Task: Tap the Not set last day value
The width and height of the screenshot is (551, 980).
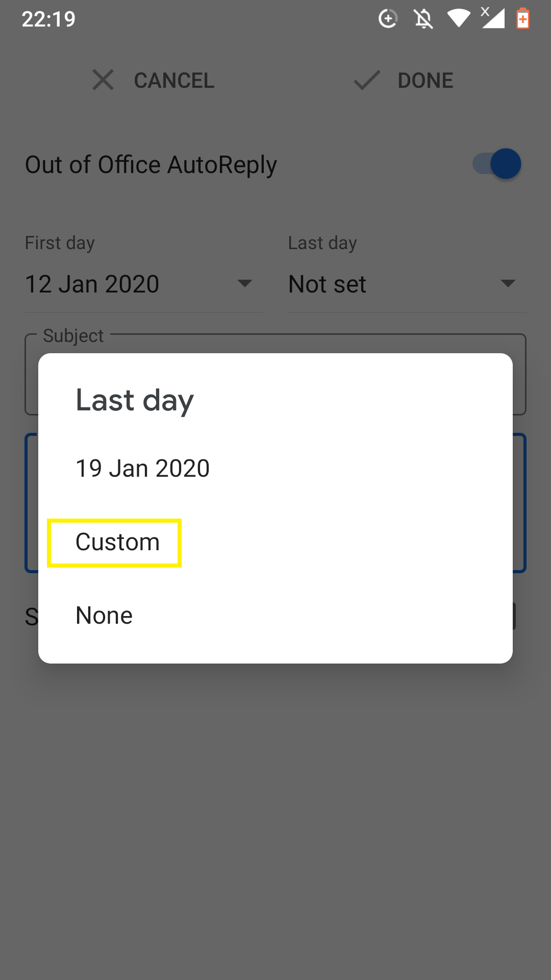Action: [x=327, y=284]
